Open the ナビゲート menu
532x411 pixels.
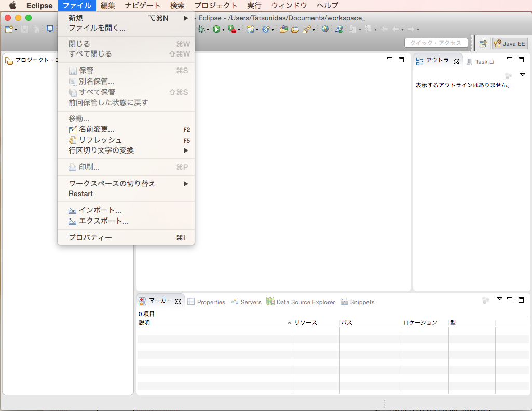coord(142,5)
